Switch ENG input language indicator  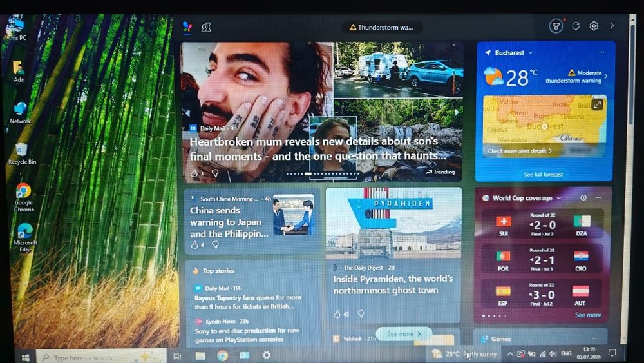click(566, 353)
